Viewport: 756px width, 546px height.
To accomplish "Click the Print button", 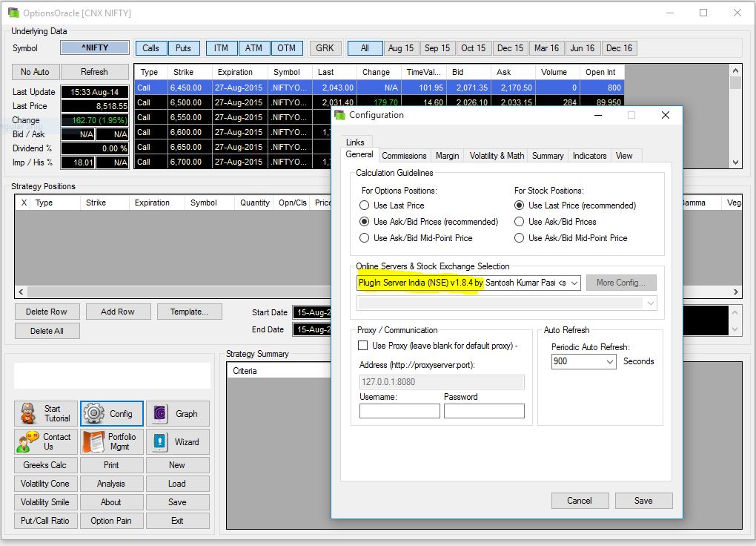I will pos(111,465).
